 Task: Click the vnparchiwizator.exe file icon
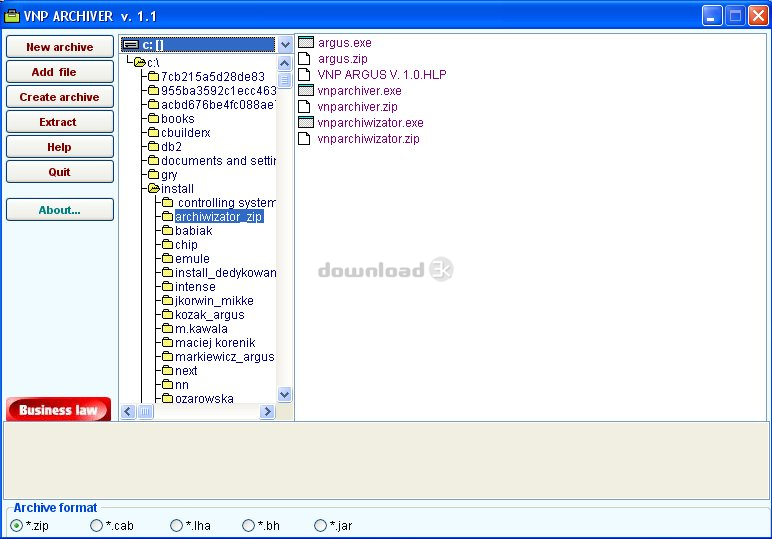pyautogui.click(x=306, y=123)
